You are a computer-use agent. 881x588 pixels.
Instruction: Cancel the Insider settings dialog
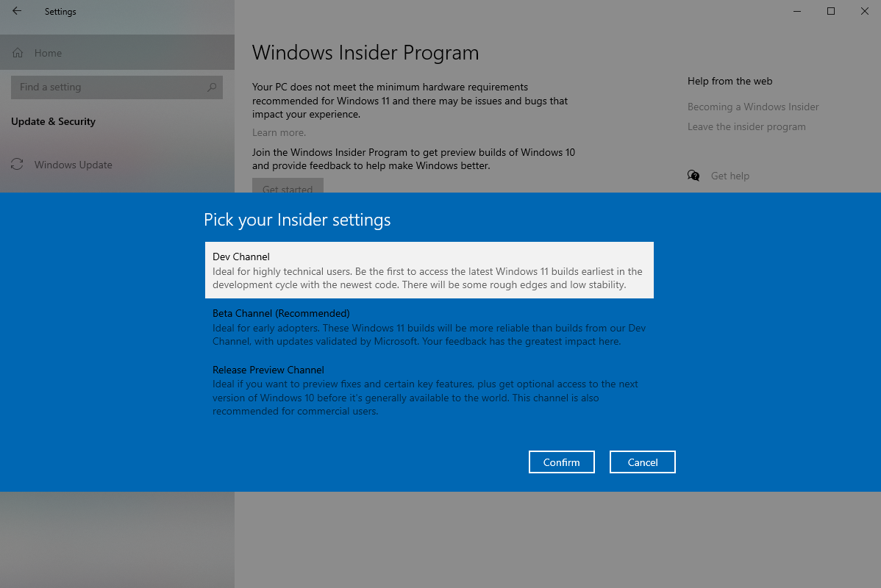pos(642,462)
